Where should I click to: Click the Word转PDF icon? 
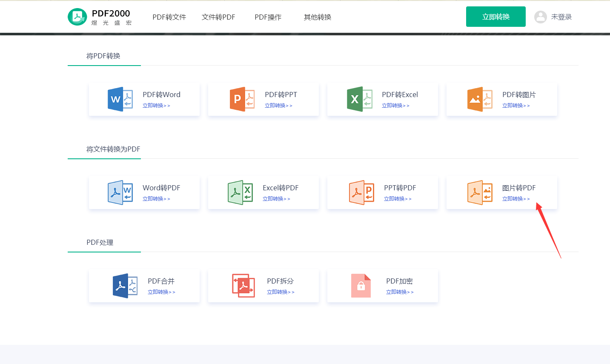coord(120,192)
